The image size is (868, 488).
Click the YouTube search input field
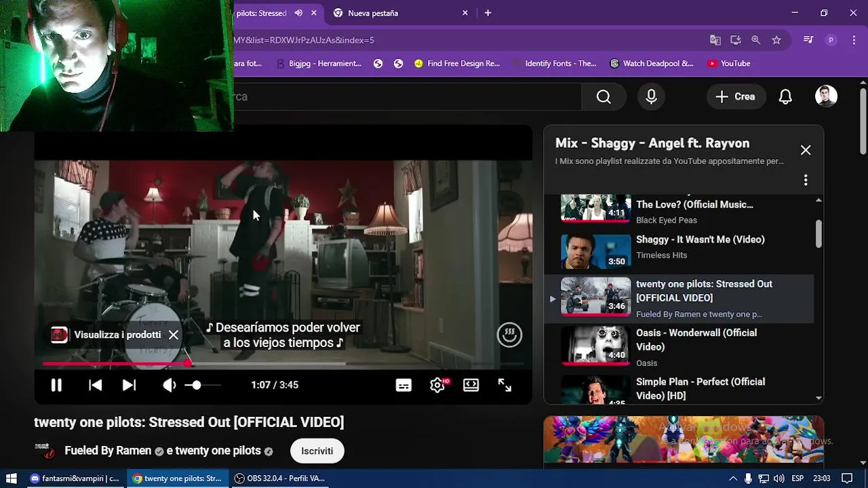coord(407,97)
